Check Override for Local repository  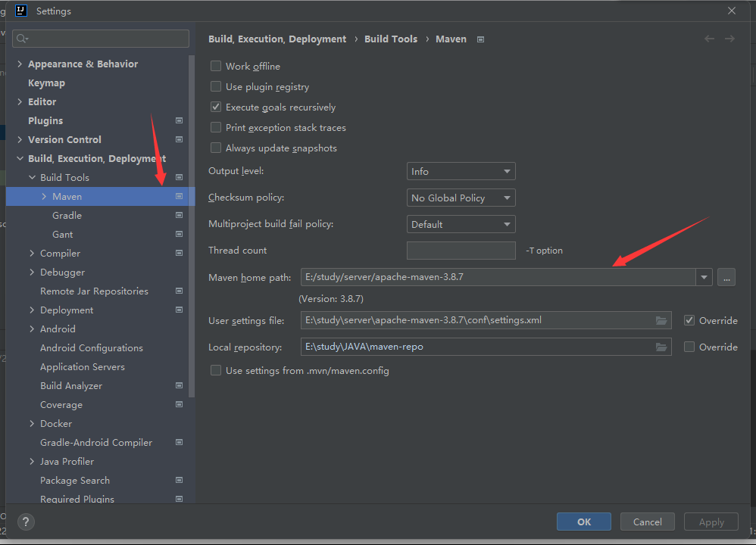689,347
